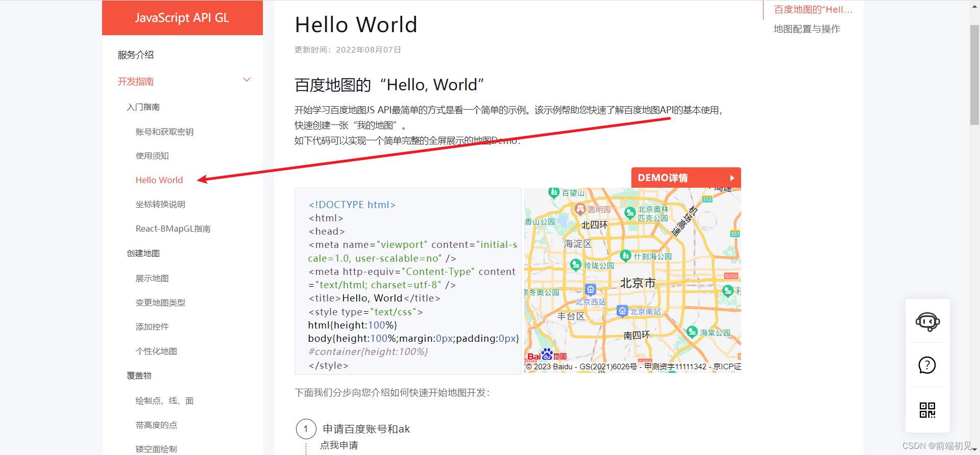Open 坐标转换说明 page

[x=160, y=204]
